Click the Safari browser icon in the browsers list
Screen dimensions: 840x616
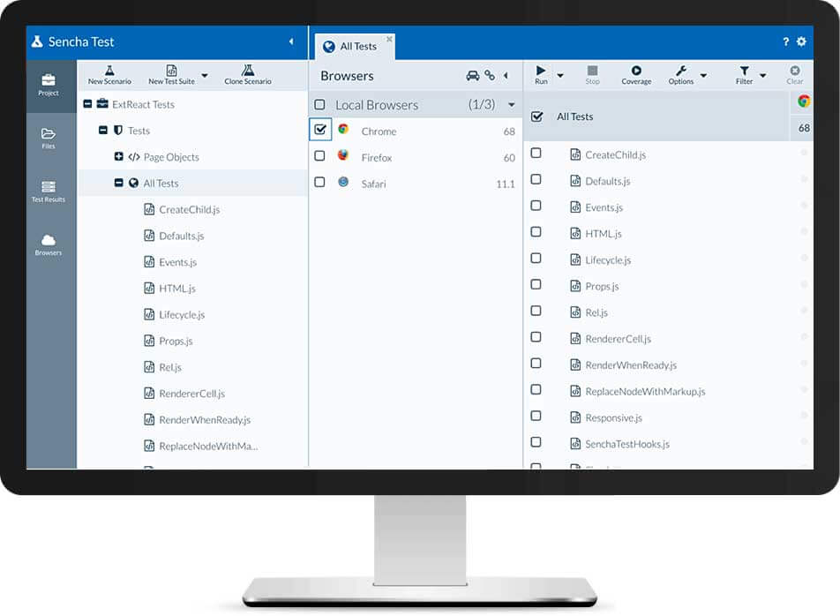point(343,182)
